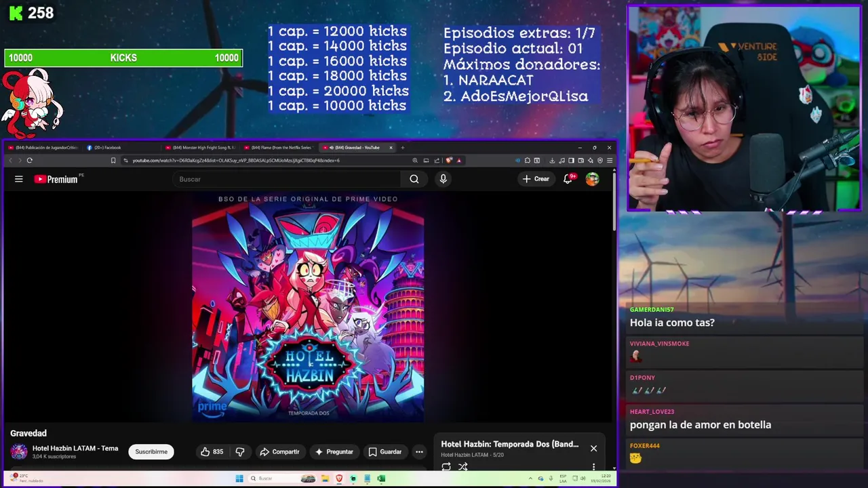Click the Guardar button
Viewport: 868px width, 488px height.
click(x=385, y=452)
